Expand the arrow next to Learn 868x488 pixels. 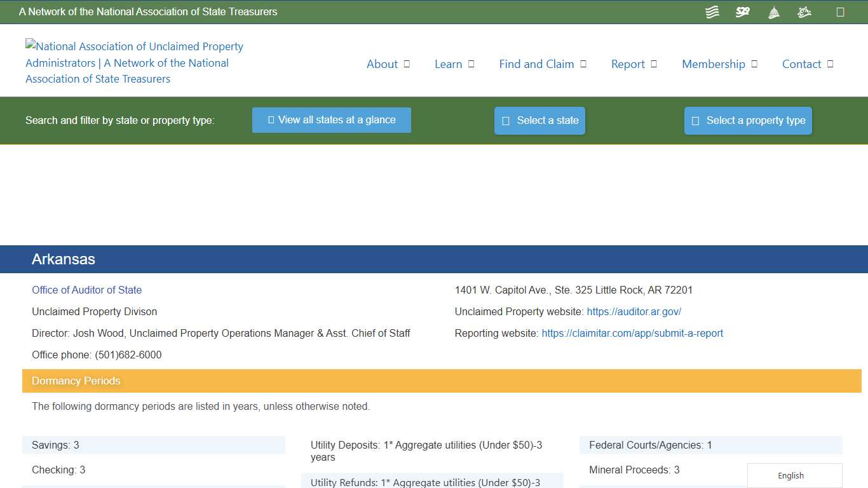[x=471, y=64]
